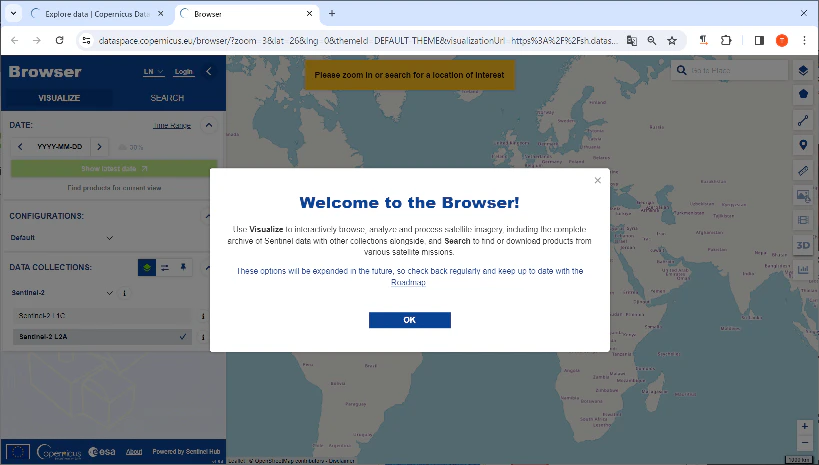This screenshot has height=465, width=819.
Task: Toggle the Chrome side panel
Action: point(759,40)
